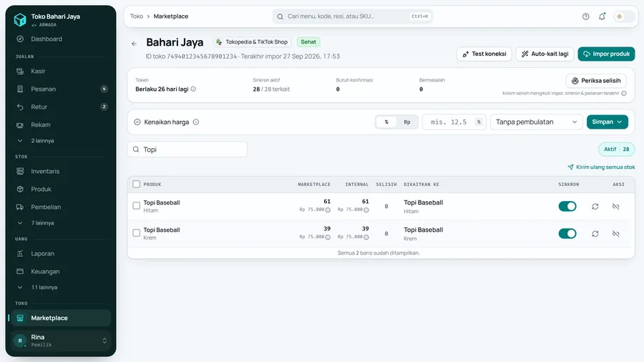Click the Impor produk button

pos(606,54)
